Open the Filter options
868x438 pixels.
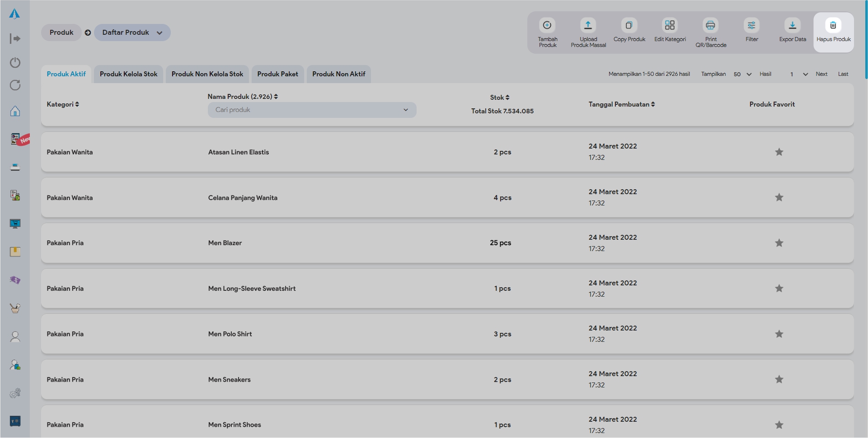tap(751, 25)
